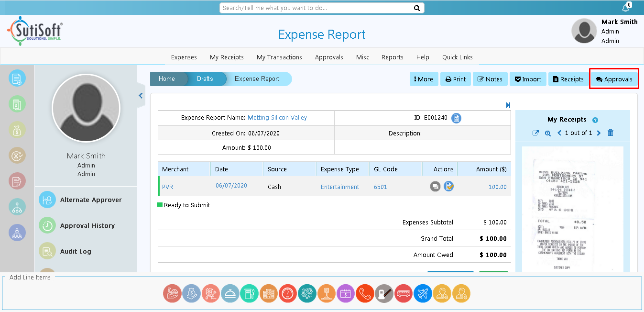Click in the top search field
The height and width of the screenshot is (312, 644).
point(317,8)
